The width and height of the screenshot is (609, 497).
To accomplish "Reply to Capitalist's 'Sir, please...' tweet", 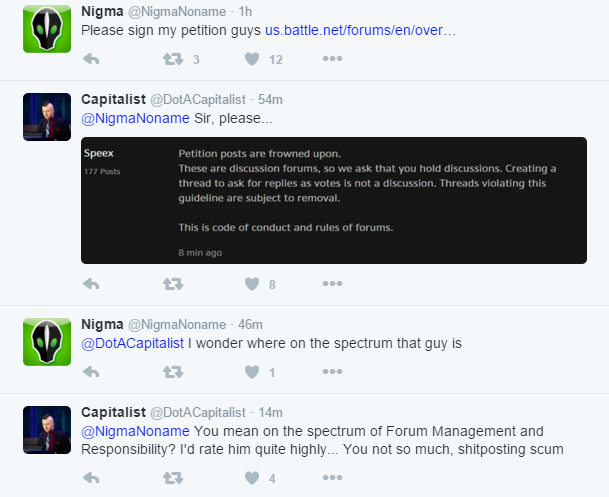I will point(91,284).
